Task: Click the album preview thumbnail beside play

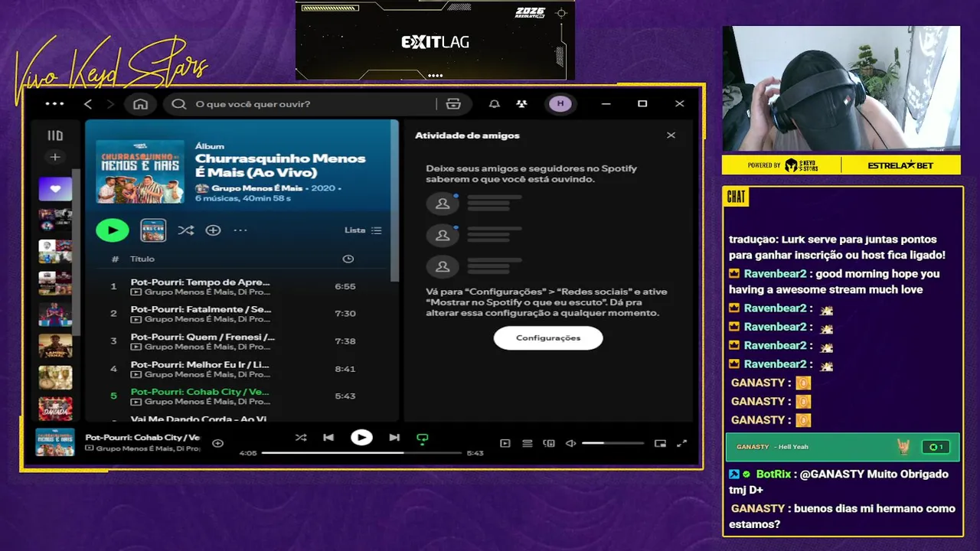Action: [153, 230]
